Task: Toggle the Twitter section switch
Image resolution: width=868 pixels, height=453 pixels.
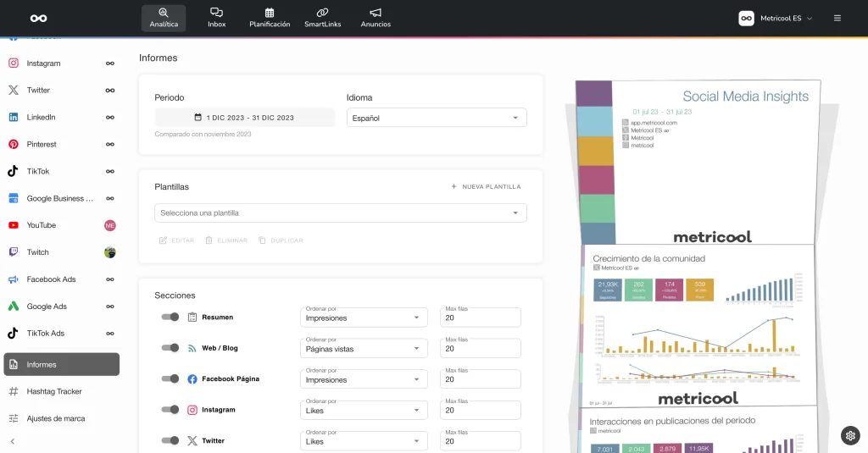Action: point(170,441)
